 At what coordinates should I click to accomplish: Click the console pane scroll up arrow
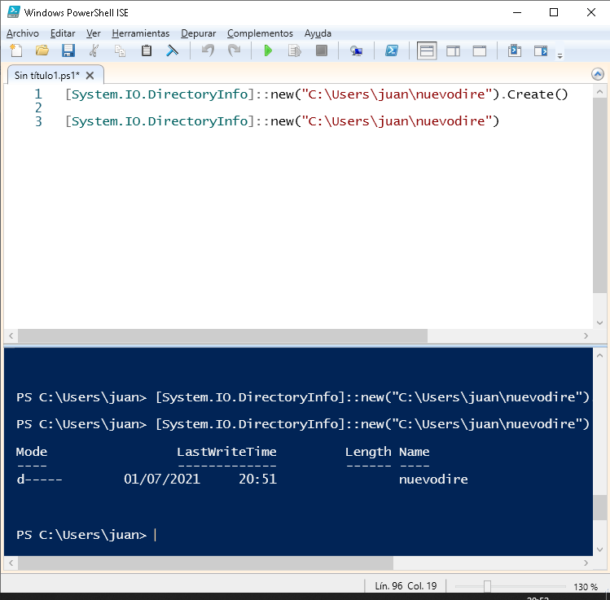599,355
